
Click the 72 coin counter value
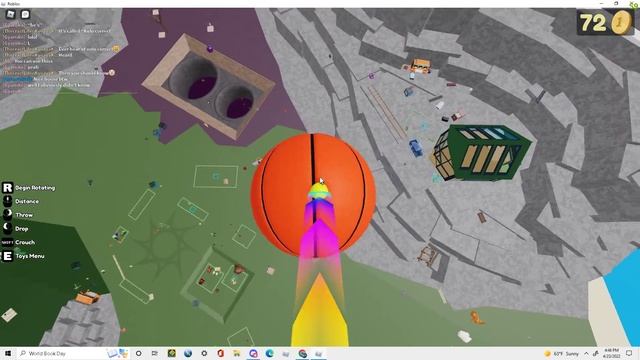coord(593,23)
